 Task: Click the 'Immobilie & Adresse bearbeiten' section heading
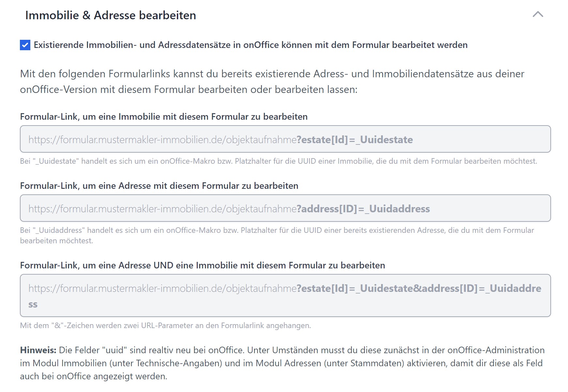tap(111, 15)
